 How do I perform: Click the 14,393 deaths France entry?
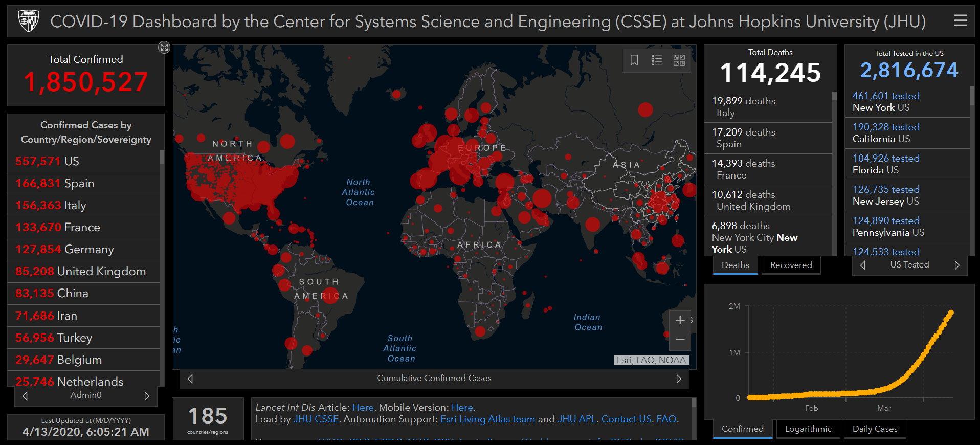(x=768, y=169)
